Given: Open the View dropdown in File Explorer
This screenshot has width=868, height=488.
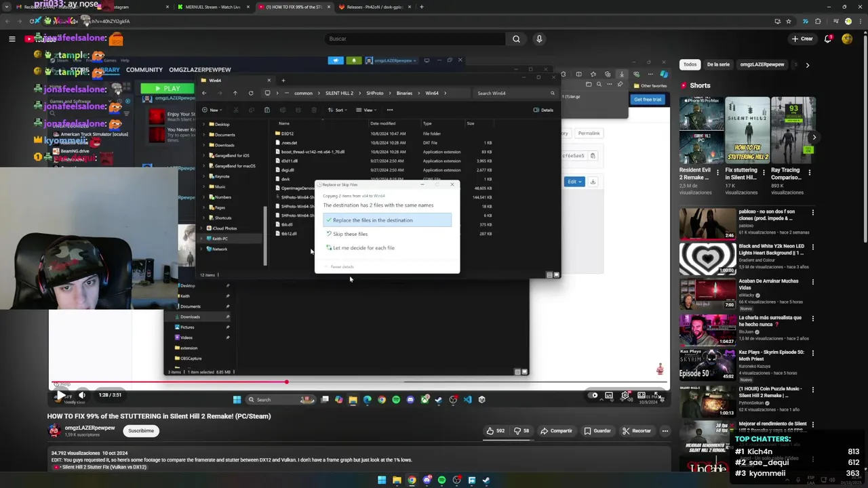Looking at the screenshot, I should 366,110.
